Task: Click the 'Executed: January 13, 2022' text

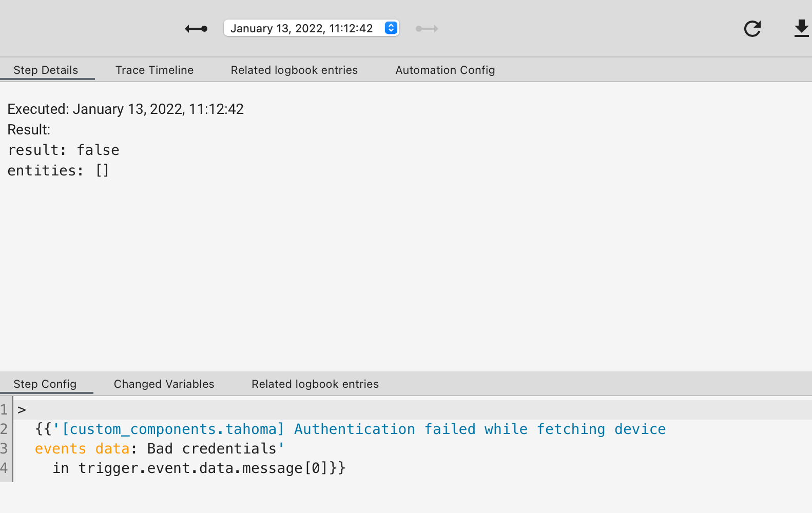Action: pos(126,109)
